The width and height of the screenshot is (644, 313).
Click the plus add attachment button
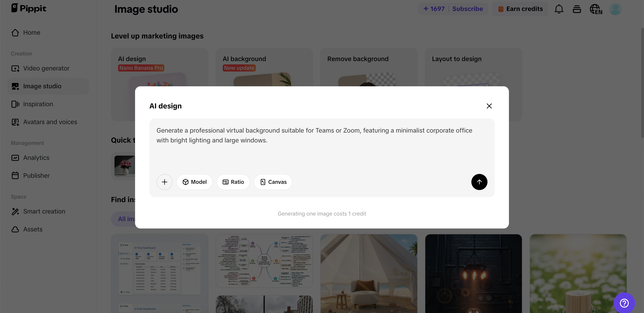[x=164, y=182]
